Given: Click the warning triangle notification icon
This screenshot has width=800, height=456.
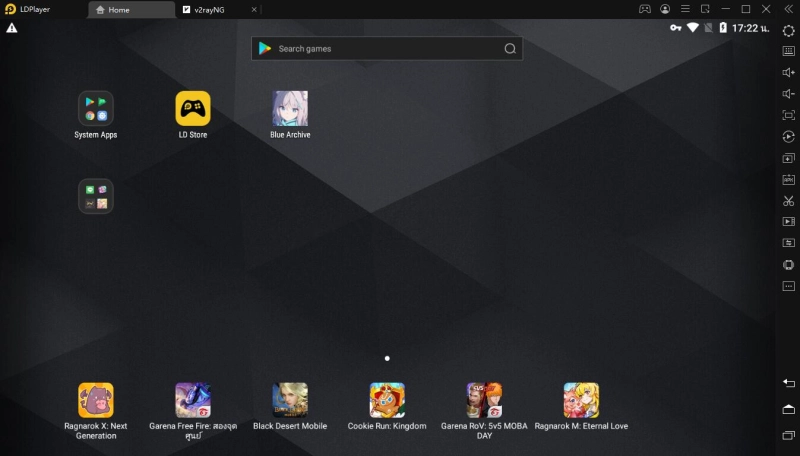Looking at the screenshot, I should point(12,29).
